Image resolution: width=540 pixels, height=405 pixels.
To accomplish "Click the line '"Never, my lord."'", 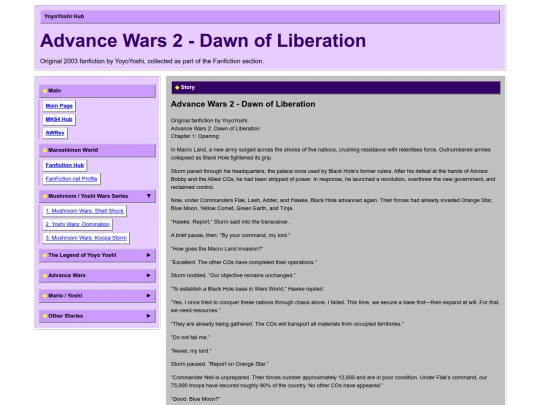I will 191,351.
